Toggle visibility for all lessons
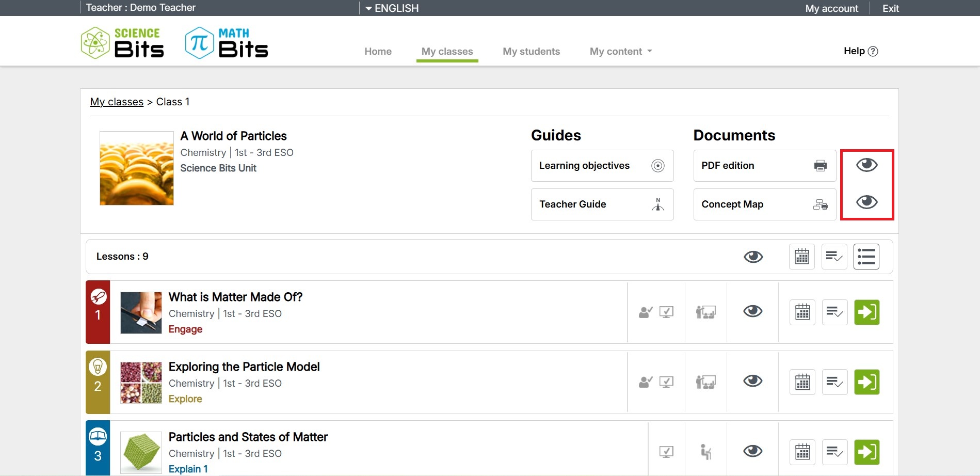This screenshot has height=476, width=980. point(753,257)
